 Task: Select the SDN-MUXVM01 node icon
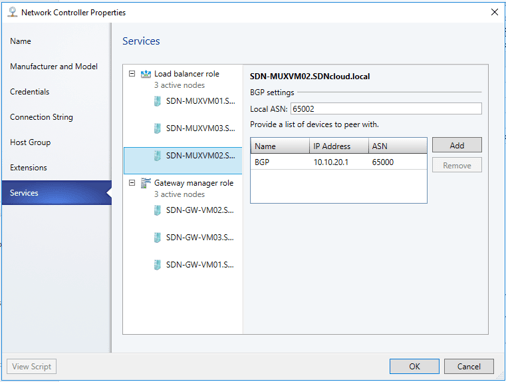[x=157, y=101]
